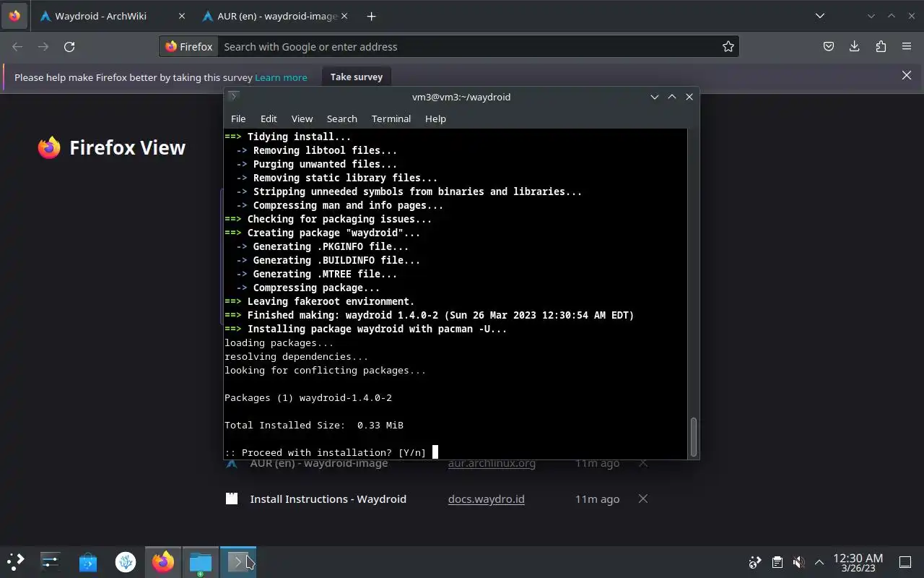Screen dimensions: 924x578
Task: Open aur.archlinux.org link in Firefox View
Action: [x=492, y=463]
